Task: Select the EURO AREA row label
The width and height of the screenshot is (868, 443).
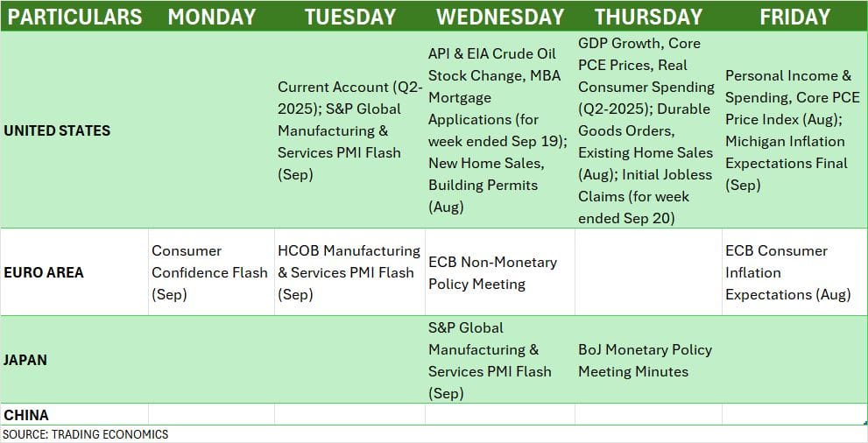Action: point(44,272)
